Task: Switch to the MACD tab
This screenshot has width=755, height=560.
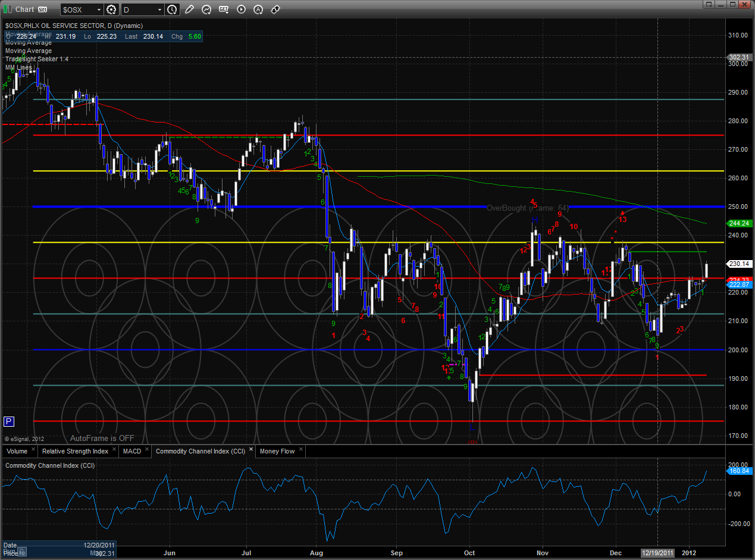Action: [131, 451]
